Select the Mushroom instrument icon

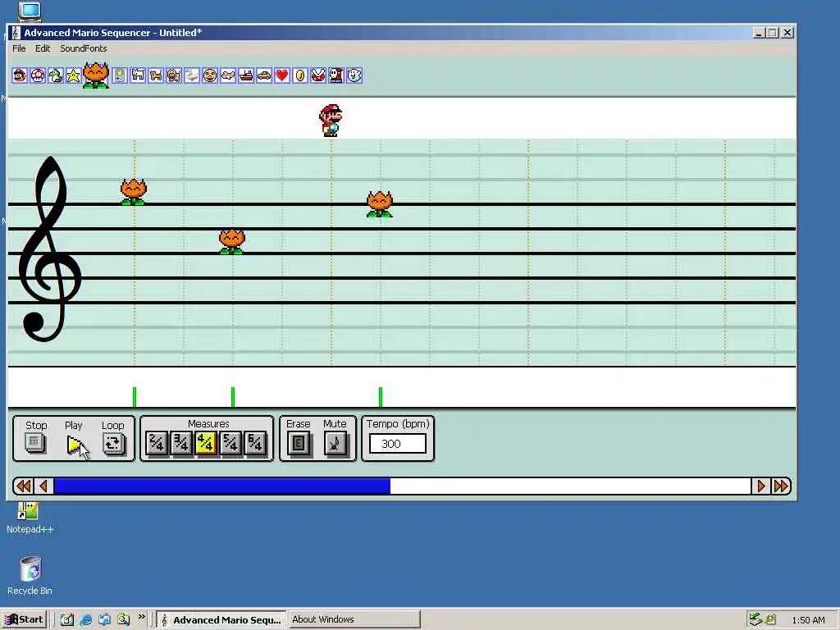38,75
